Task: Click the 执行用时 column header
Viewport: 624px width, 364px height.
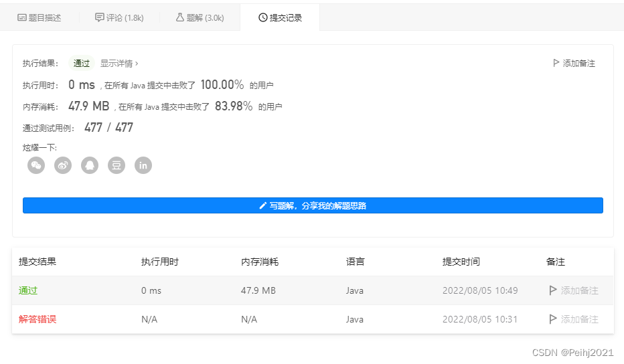Action: [160, 262]
